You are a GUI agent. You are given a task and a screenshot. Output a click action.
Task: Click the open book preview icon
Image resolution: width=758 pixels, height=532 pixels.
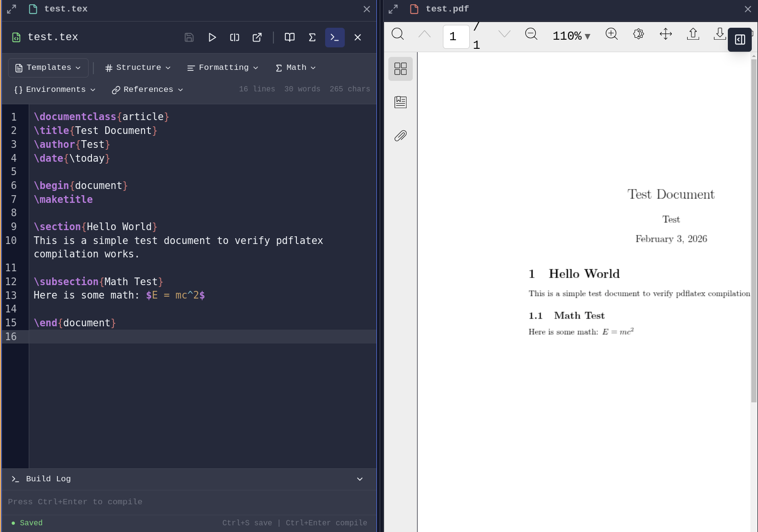coord(290,37)
